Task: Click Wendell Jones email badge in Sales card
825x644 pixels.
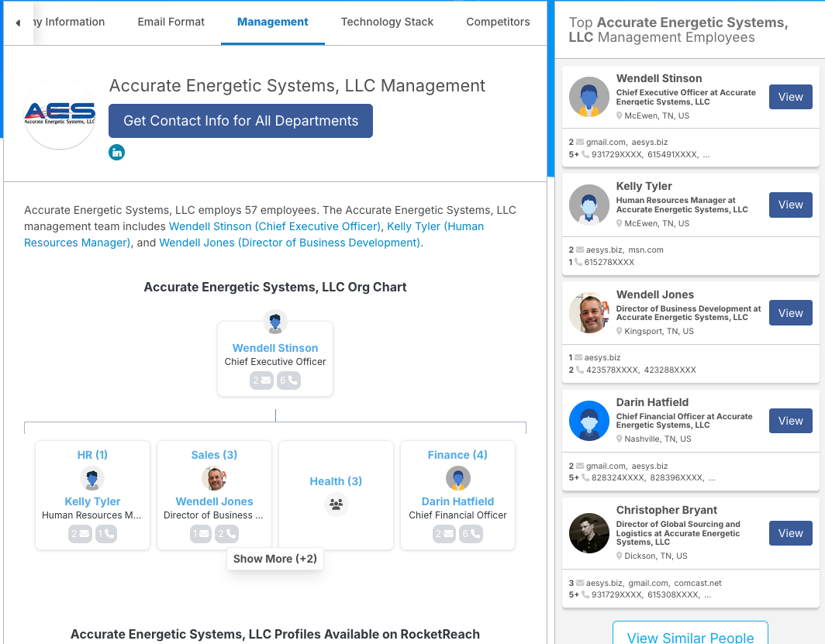Action: click(x=201, y=534)
